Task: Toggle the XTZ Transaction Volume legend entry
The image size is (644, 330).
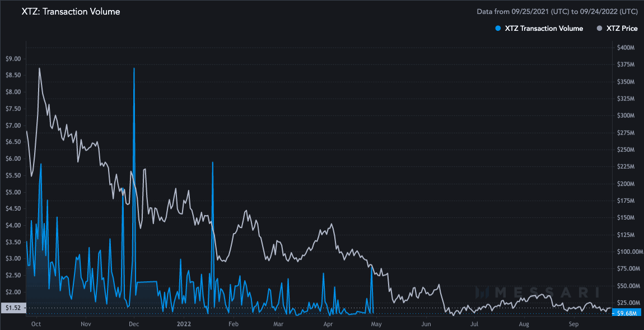Action: pos(543,28)
